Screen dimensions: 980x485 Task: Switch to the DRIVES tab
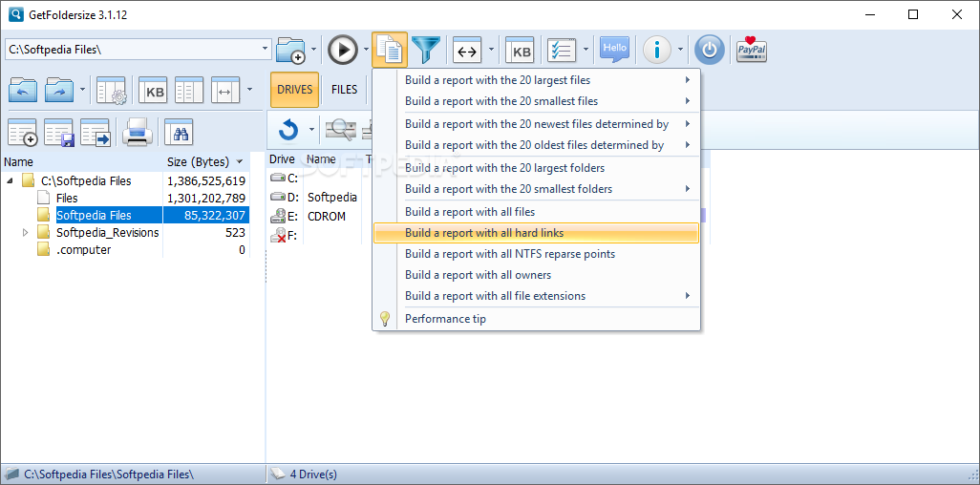click(295, 90)
